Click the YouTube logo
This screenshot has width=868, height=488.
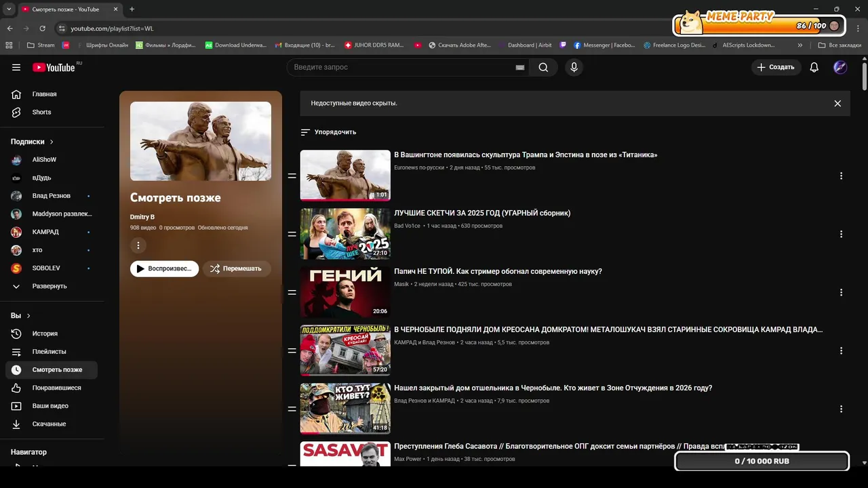pos(54,67)
